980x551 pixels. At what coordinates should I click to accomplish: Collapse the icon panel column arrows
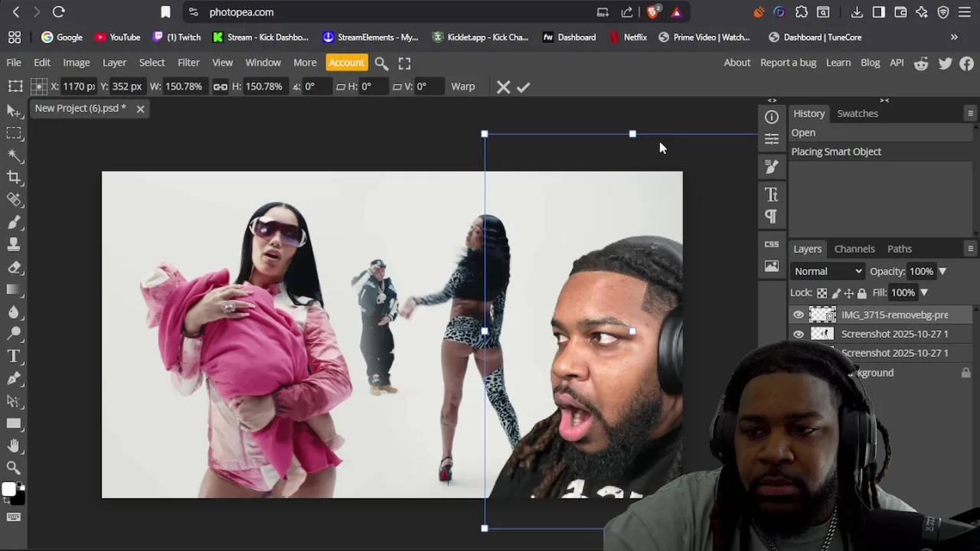(x=772, y=100)
